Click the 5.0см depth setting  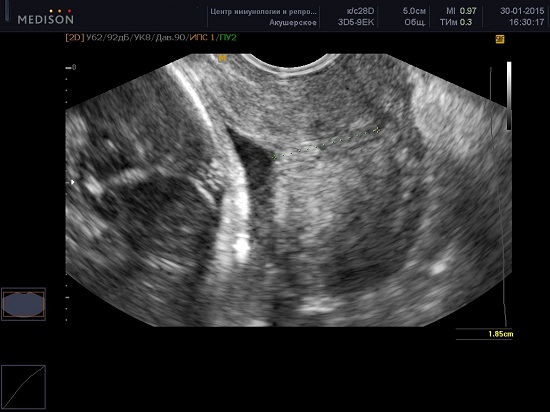point(414,11)
